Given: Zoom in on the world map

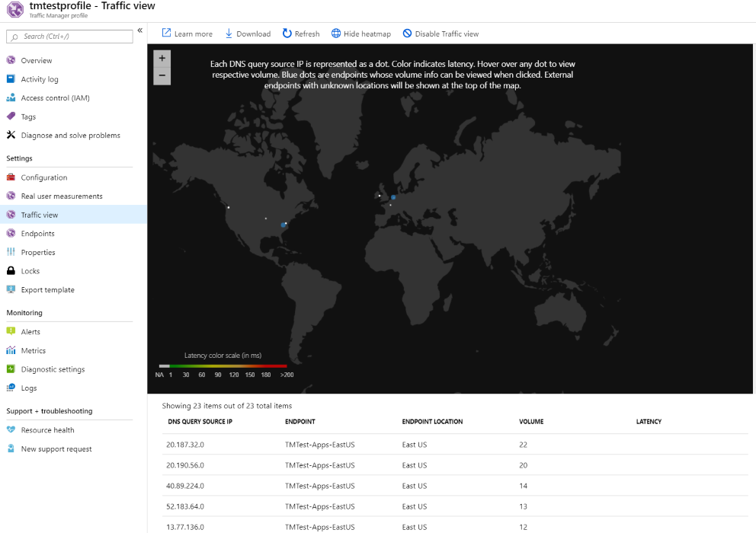Looking at the screenshot, I should tap(162, 58).
